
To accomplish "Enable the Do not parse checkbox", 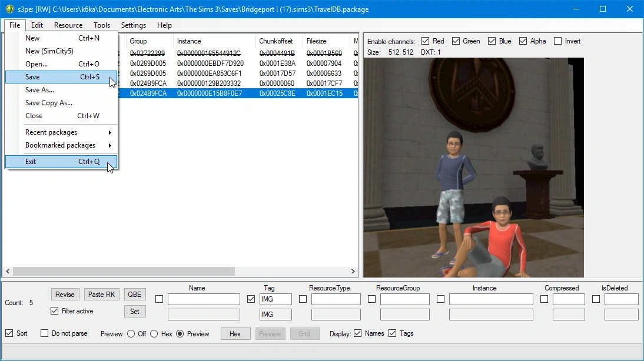I will click(44, 333).
